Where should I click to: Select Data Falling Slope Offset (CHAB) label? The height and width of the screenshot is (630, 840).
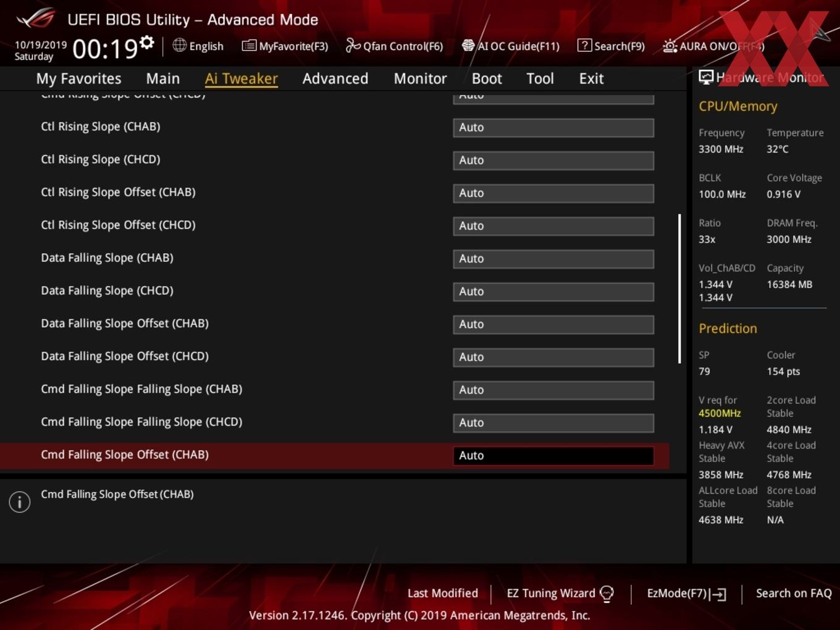[125, 323]
